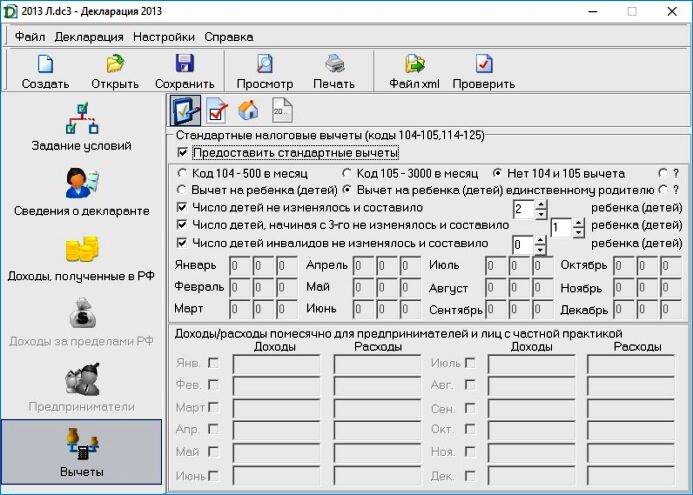Click the first Январь input field
The height and width of the screenshot is (495, 693).
(x=238, y=266)
